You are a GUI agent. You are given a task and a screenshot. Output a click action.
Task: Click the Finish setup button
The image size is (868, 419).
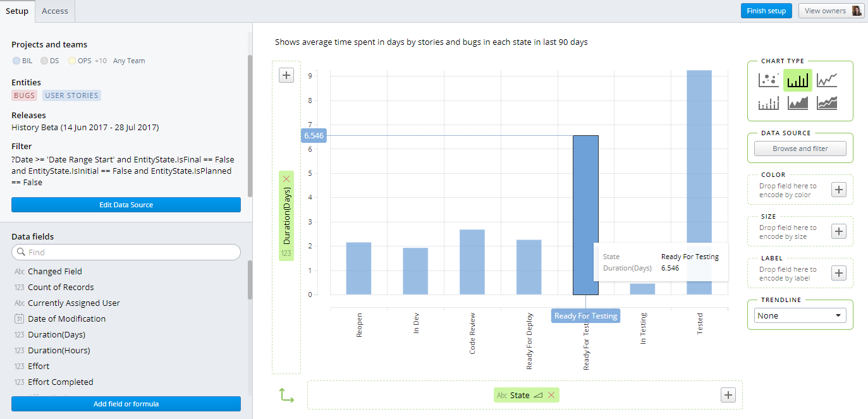tap(766, 10)
